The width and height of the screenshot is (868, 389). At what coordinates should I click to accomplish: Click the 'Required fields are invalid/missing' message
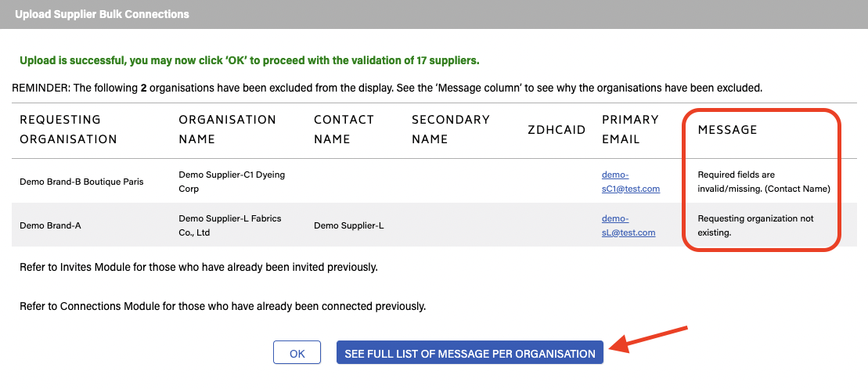point(763,182)
